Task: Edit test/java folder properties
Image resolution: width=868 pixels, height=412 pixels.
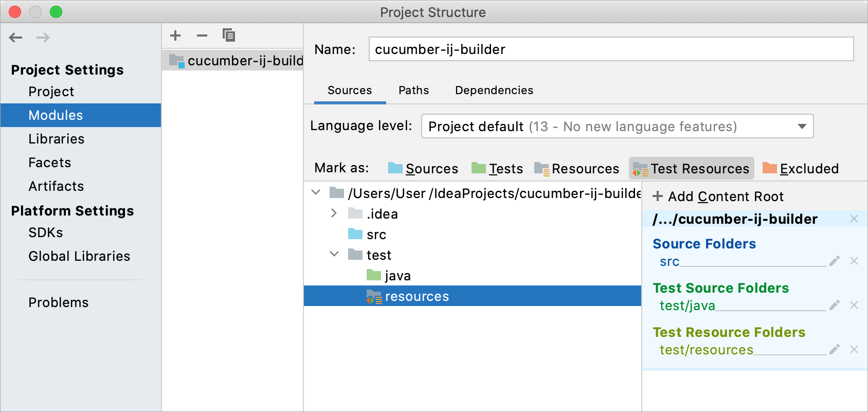Action: click(x=835, y=305)
